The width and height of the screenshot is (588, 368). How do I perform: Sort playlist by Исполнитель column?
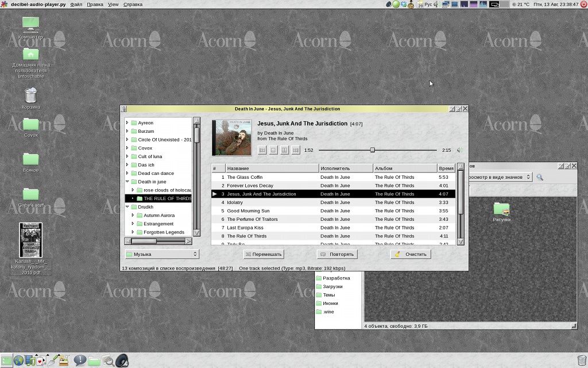click(346, 168)
